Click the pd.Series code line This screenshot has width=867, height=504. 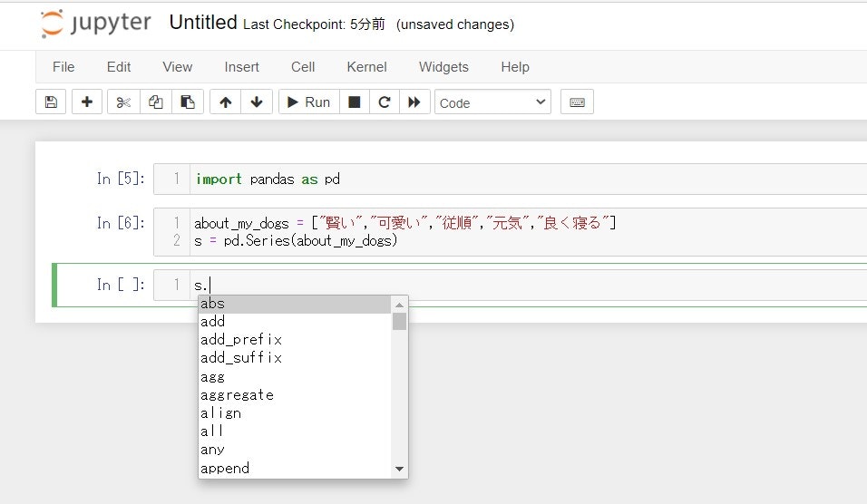tap(296, 241)
